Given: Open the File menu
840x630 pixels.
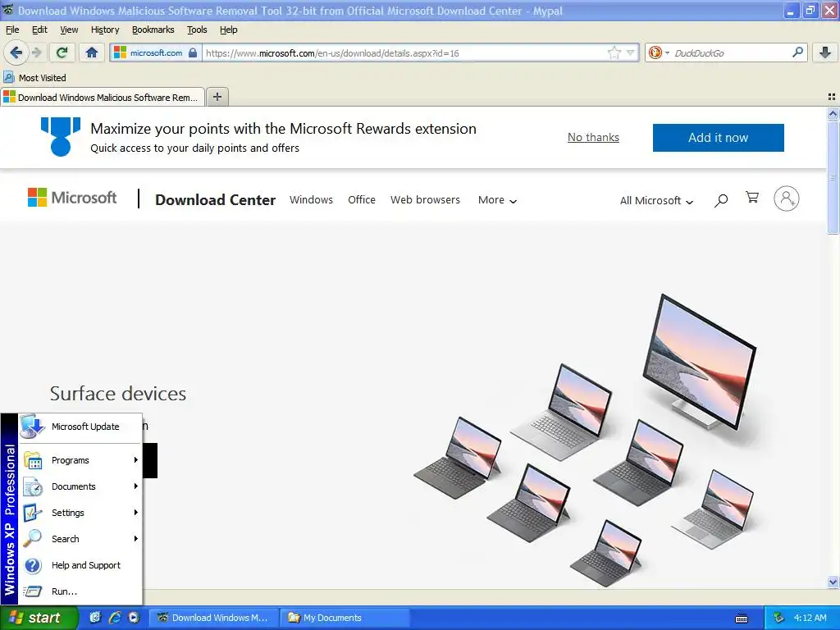Looking at the screenshot, I should click(12, 30).
